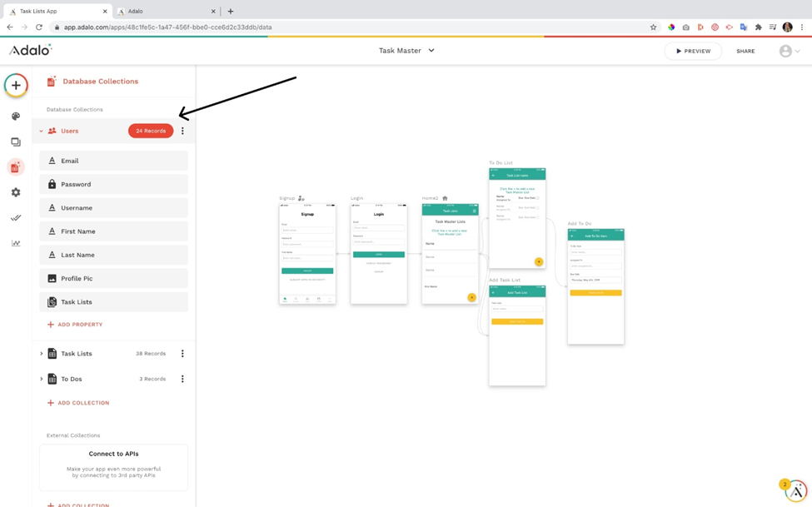The image size is (812, 507).
Task: Click the Chrome profile avatar
Action: (x=788, y=27)
